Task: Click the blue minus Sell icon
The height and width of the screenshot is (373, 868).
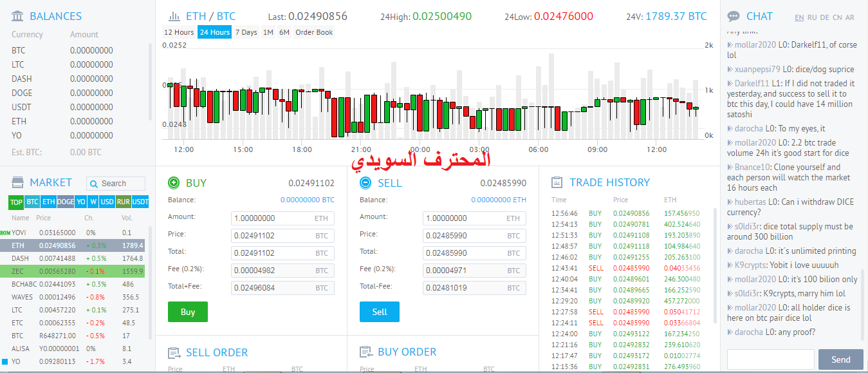Action: coord(365,182)
